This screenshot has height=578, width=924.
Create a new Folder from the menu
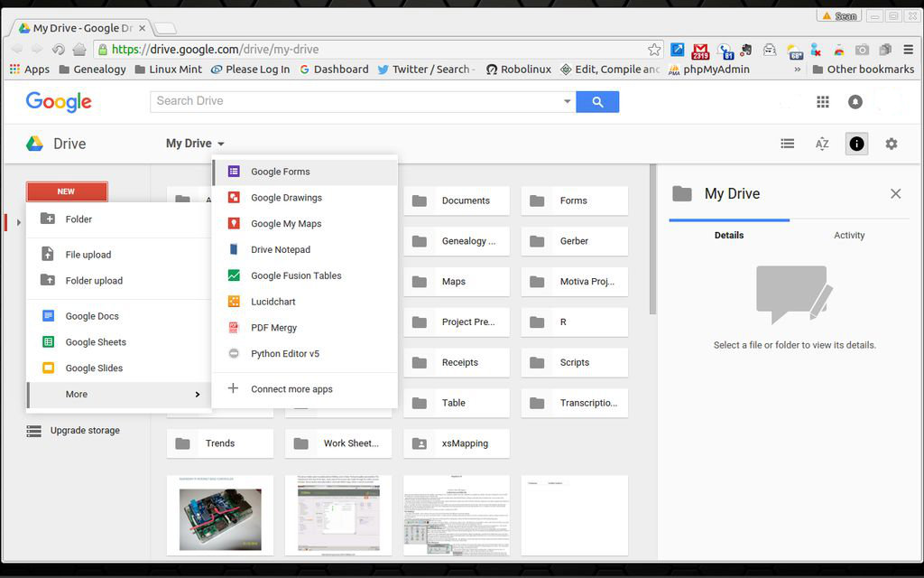[x=118, y=219]
